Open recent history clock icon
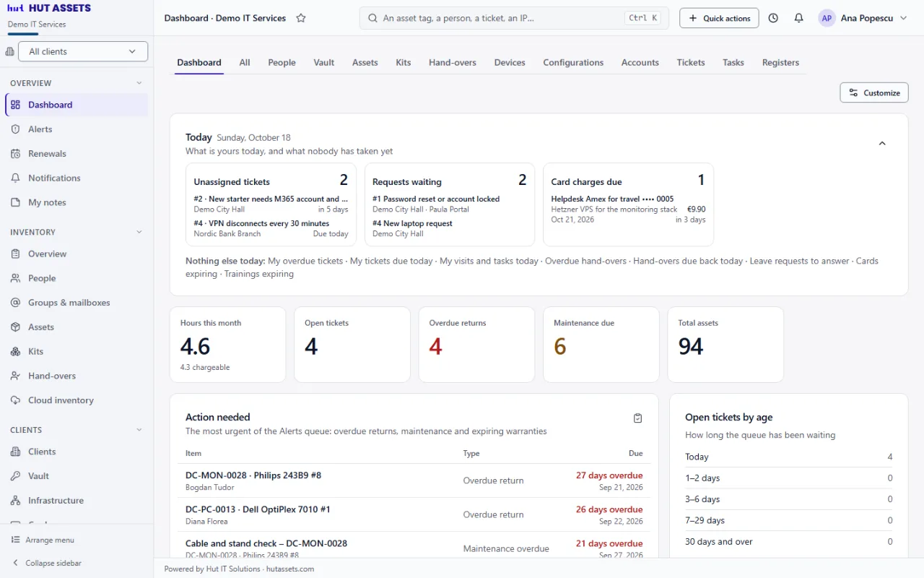924x578 pixels. click(x=773, y=18)
